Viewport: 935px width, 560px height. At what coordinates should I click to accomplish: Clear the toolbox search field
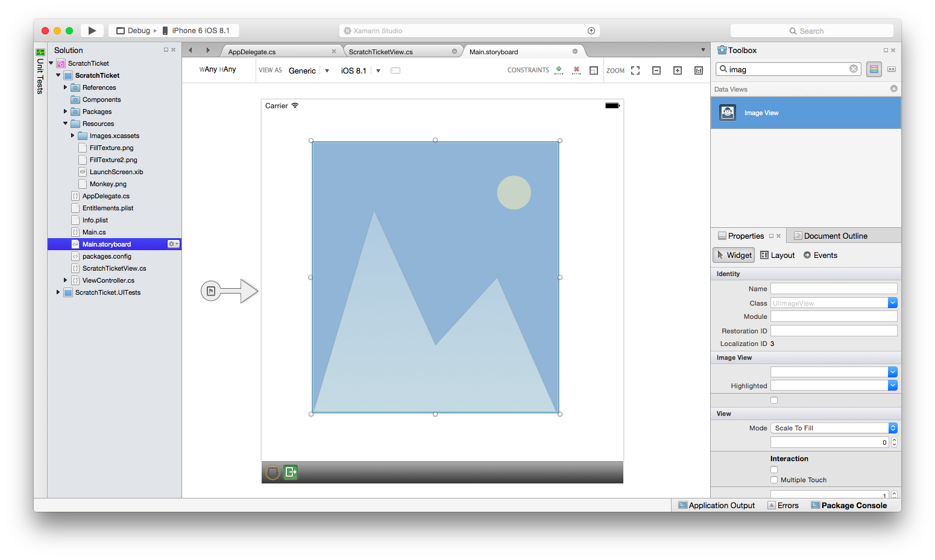tap(854, 69)
